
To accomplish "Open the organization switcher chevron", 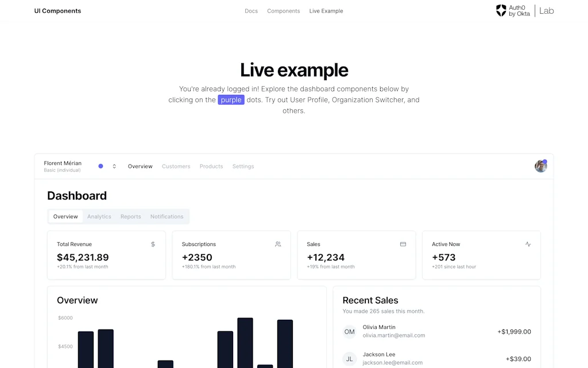I will (114, 166).
